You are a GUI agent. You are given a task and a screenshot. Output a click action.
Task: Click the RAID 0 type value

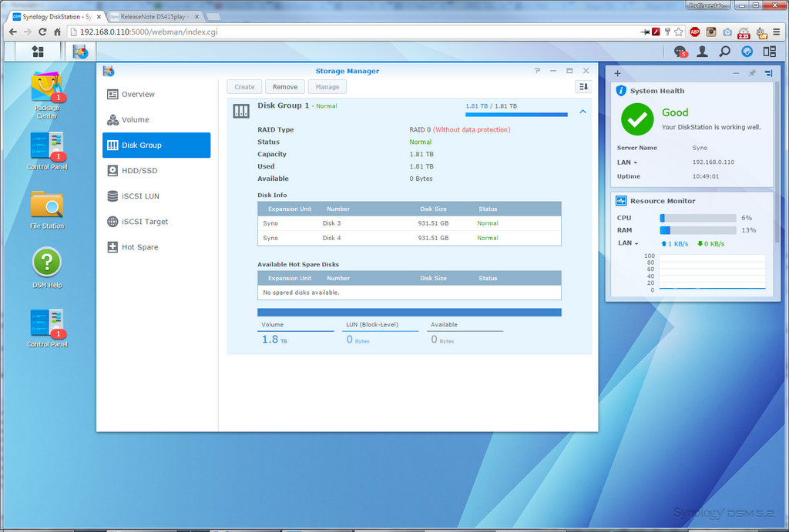459,130
